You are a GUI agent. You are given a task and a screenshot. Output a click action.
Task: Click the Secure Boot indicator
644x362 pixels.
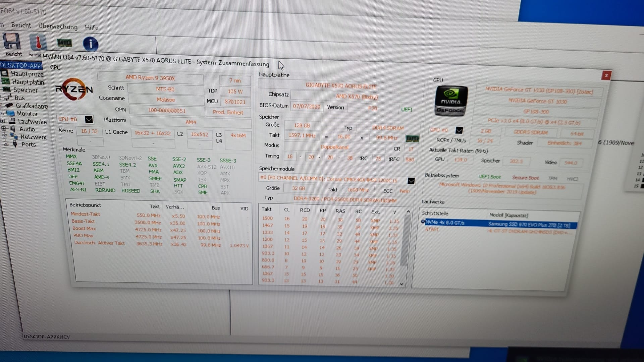click(x=525, y=178)
